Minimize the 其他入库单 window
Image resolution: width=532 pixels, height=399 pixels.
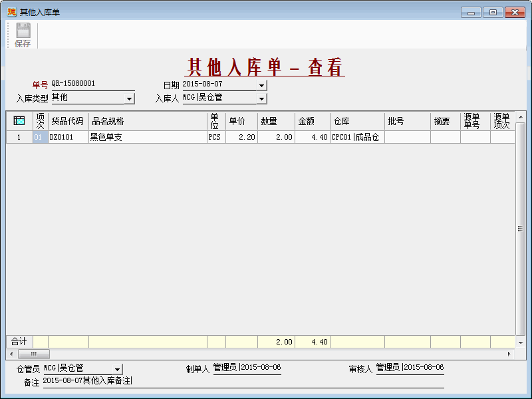[x=471, y=13]
